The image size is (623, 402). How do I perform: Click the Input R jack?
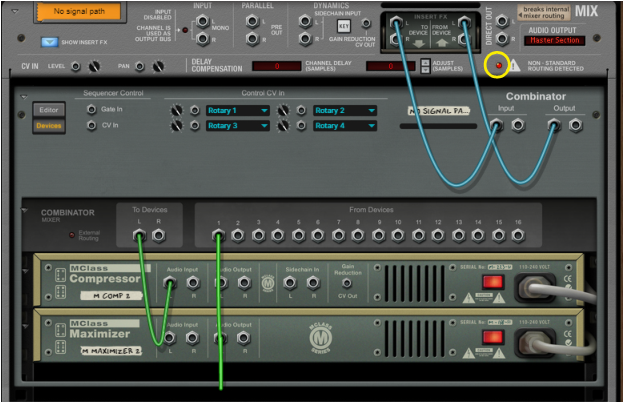[x=203, y=39]
